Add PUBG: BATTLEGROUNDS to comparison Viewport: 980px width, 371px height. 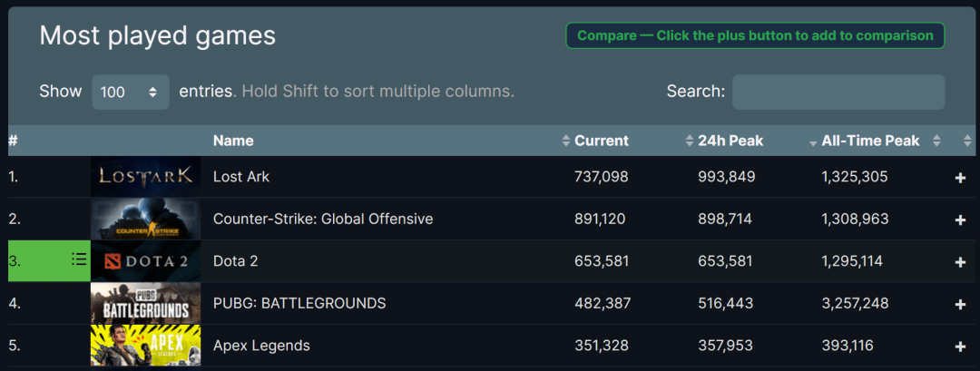coord(960,304)
